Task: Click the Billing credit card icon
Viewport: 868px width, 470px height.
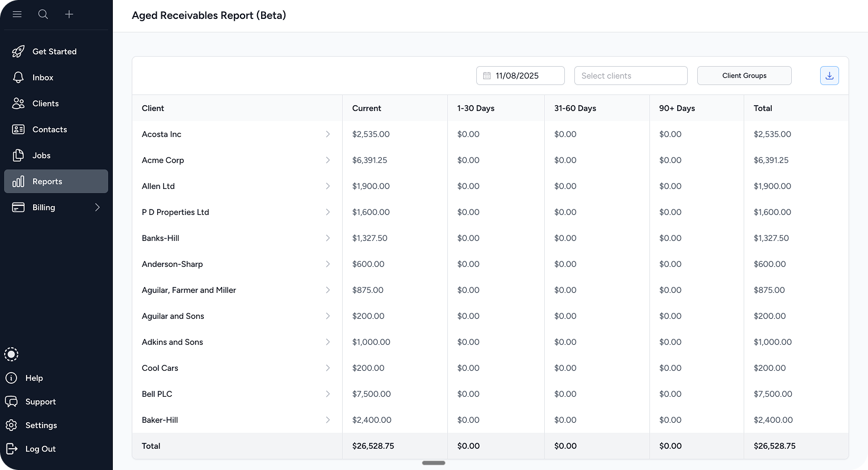Action: coord(18,207)
